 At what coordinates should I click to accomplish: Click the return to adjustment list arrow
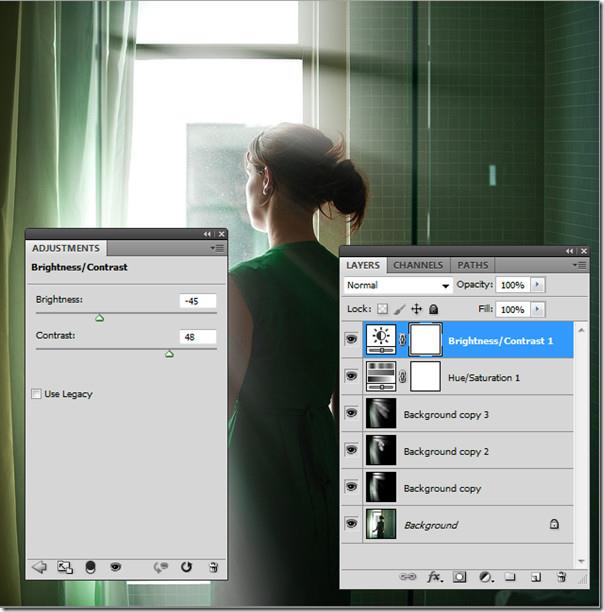[40, 567]
